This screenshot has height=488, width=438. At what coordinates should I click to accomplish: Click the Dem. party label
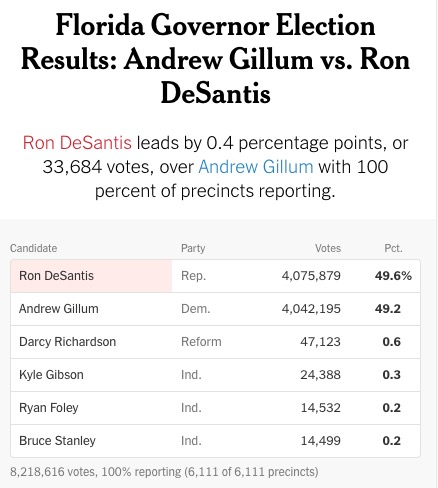point(195,309)
